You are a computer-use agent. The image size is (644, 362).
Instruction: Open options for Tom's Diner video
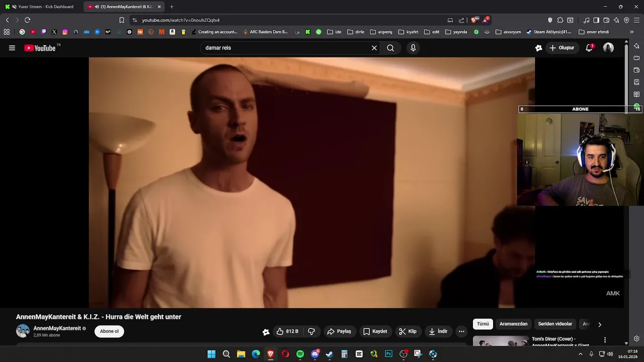[605, 340]
